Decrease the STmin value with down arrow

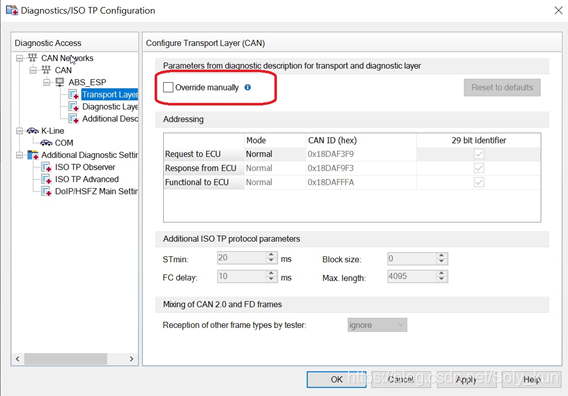[x=271, y=261]
